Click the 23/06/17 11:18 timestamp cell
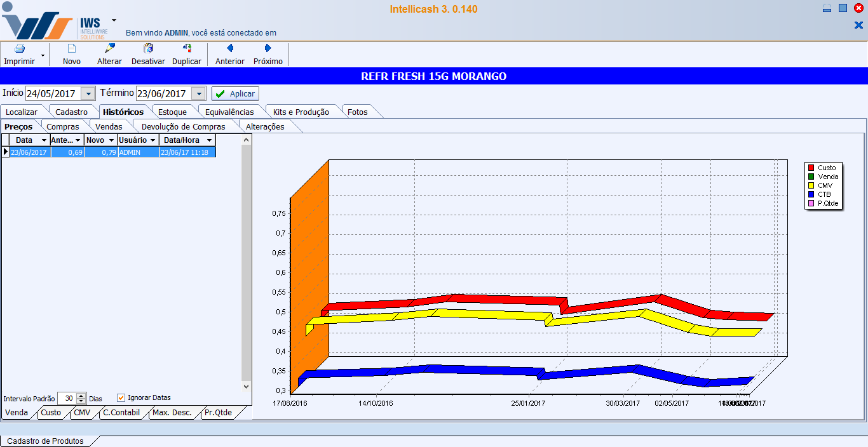 [187, 152]
